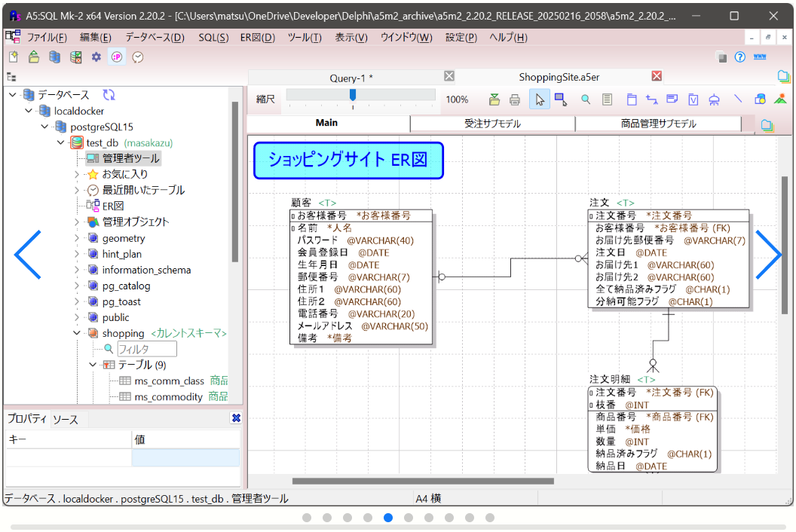Screen dimensions: 796x532
Task: Switch to the 受注サブモデル tab
Action: (x=492, y=124)
